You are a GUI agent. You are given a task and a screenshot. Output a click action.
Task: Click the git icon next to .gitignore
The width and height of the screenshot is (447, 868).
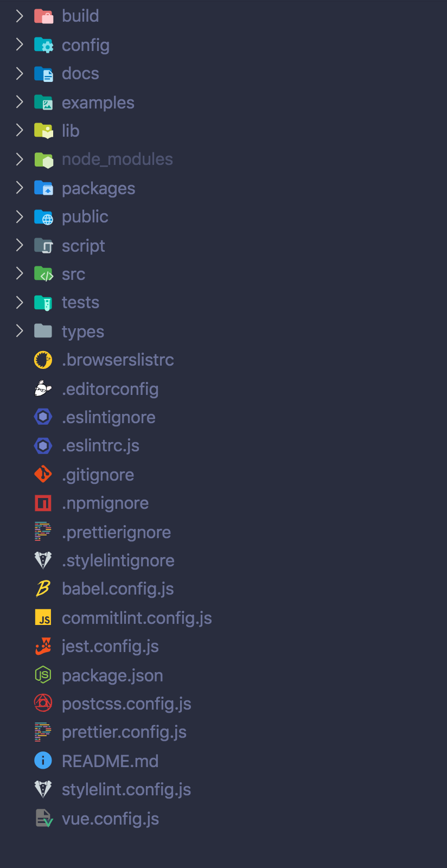(43, 474)
